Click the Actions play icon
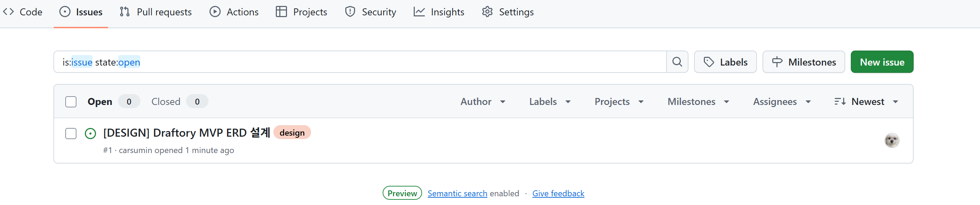980x205 pixels. coord(215,12)
